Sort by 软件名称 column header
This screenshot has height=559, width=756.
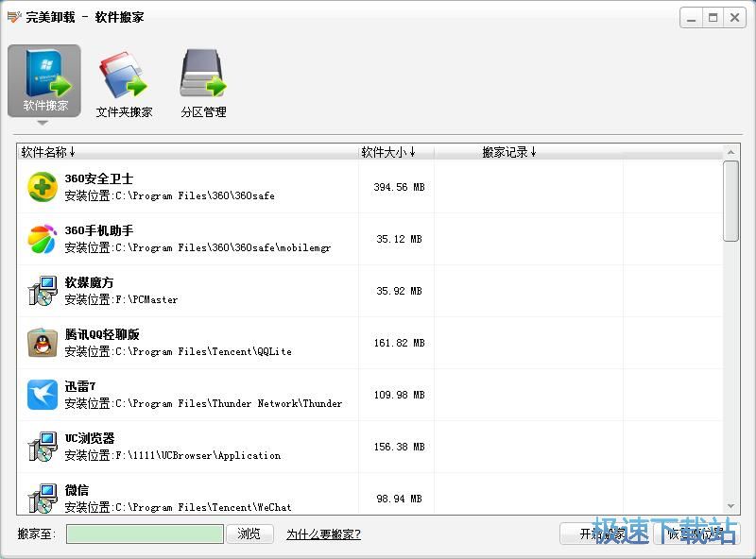tap(48, 152)
